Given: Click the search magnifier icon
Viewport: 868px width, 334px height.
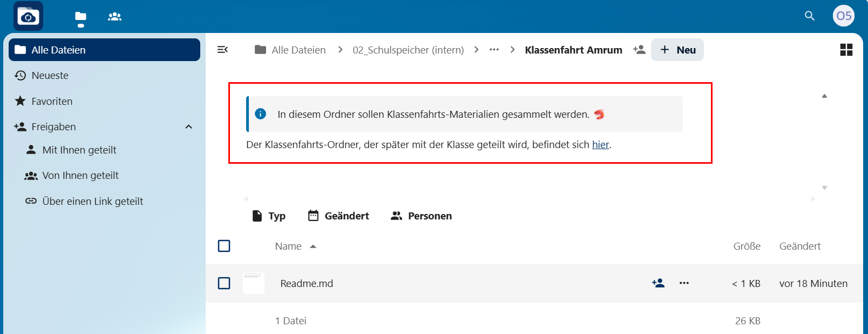Looking at the screenshot, I should point(809,16).
